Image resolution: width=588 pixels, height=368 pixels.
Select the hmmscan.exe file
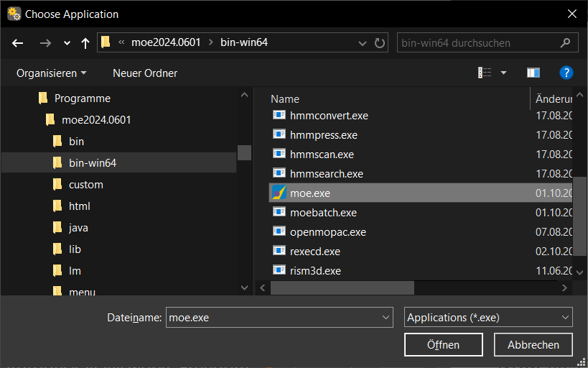322,155
